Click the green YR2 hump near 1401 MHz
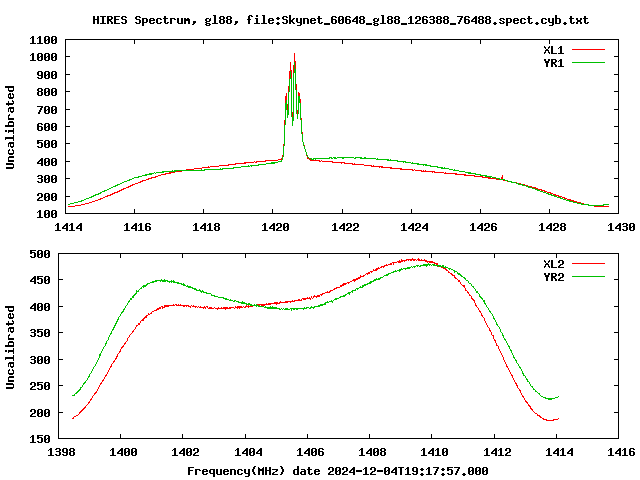This screenshot has width=640, height=480. coord(162,280)
